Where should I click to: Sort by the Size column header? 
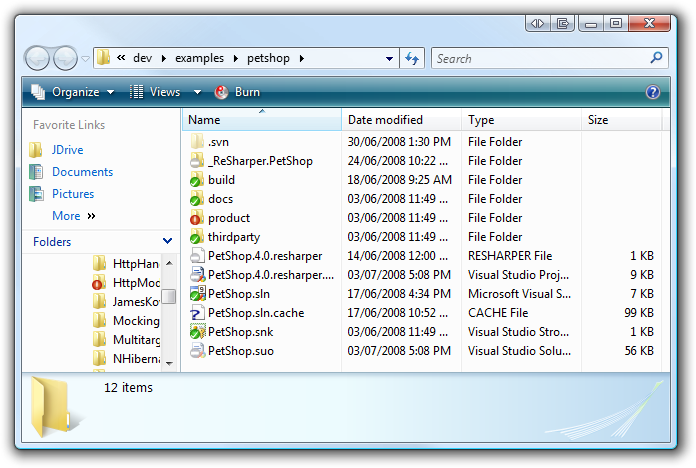[x=621, y=120]
